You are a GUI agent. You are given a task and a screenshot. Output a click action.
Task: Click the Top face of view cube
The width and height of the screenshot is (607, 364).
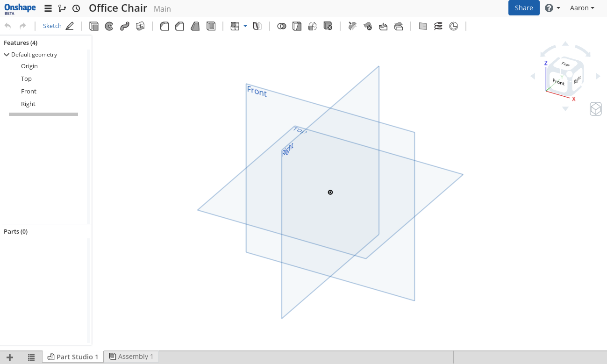[x=565, y=64]
